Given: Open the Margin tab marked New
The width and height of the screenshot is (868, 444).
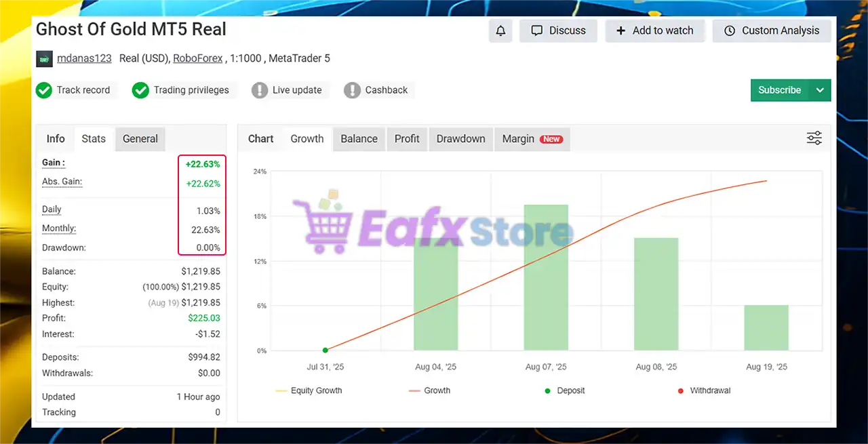Looking at the screenshot, I should pos(532,138).
